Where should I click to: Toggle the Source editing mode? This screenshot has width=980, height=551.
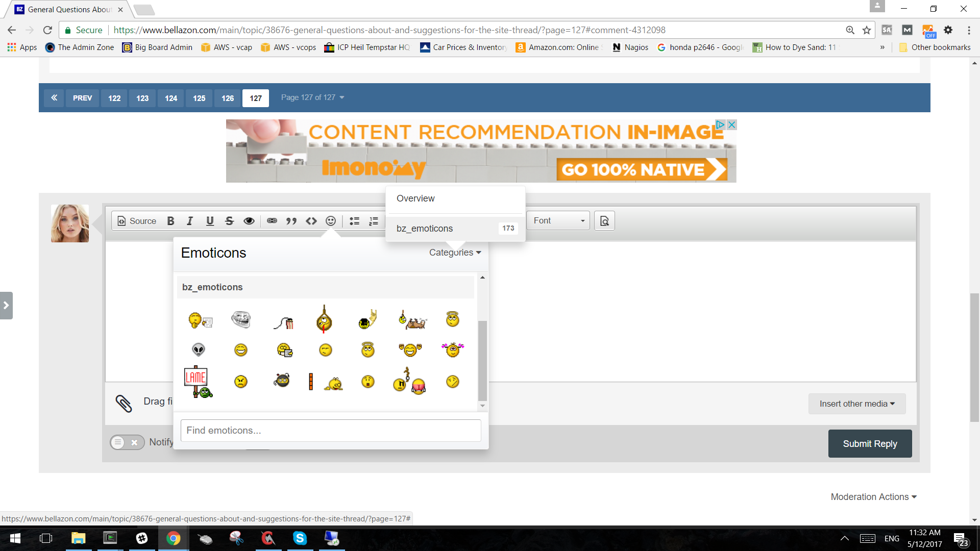click(x=137, y=221)
